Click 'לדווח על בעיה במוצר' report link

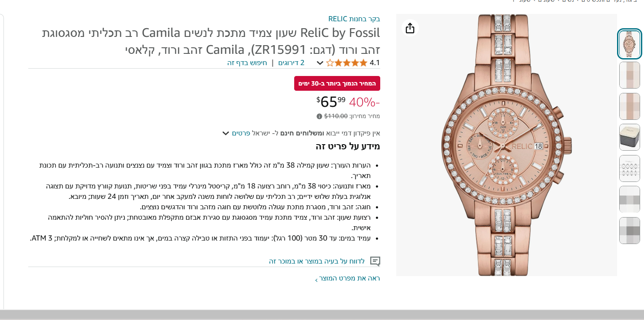[317, 261]
